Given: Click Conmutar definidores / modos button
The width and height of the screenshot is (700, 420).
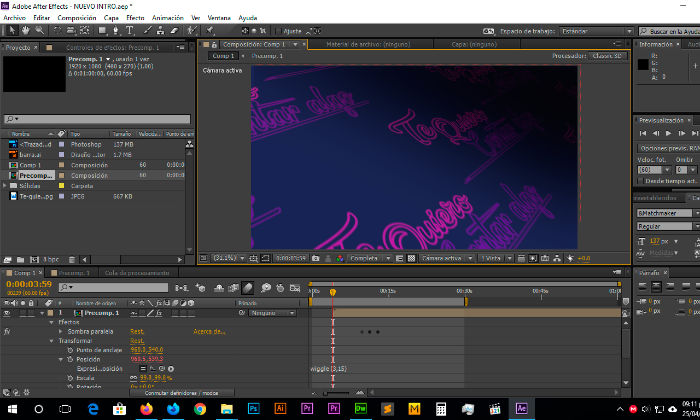Looking at the screenshot, I should [181, 393].
